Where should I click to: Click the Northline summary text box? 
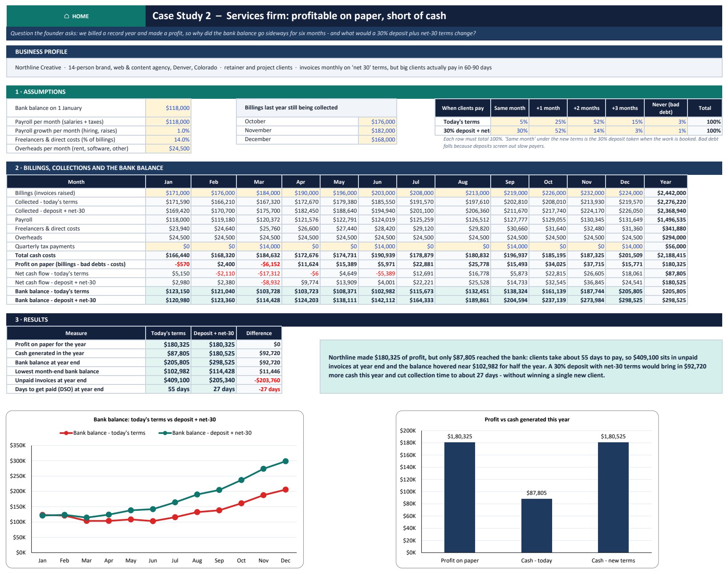pyautogui.click(x=521, y=367)
